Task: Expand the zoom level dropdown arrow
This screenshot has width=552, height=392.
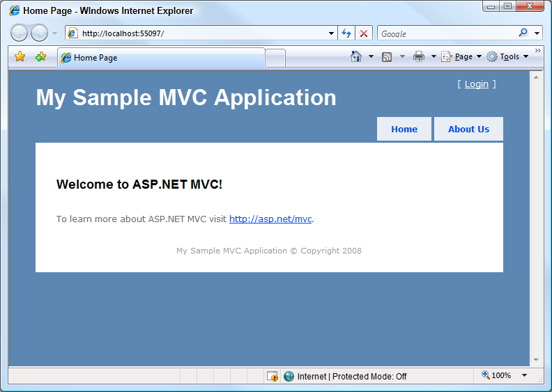Action: tap(524, 376)
